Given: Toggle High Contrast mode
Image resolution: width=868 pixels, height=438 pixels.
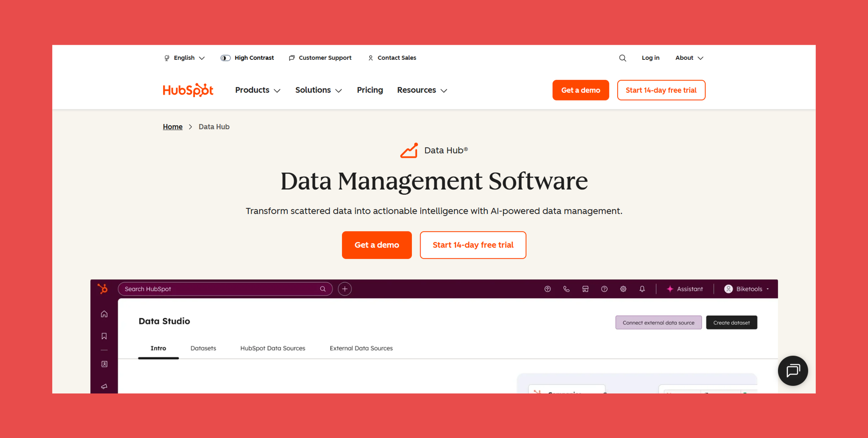Looking at the screenshot, I should (x=247, y=58).
